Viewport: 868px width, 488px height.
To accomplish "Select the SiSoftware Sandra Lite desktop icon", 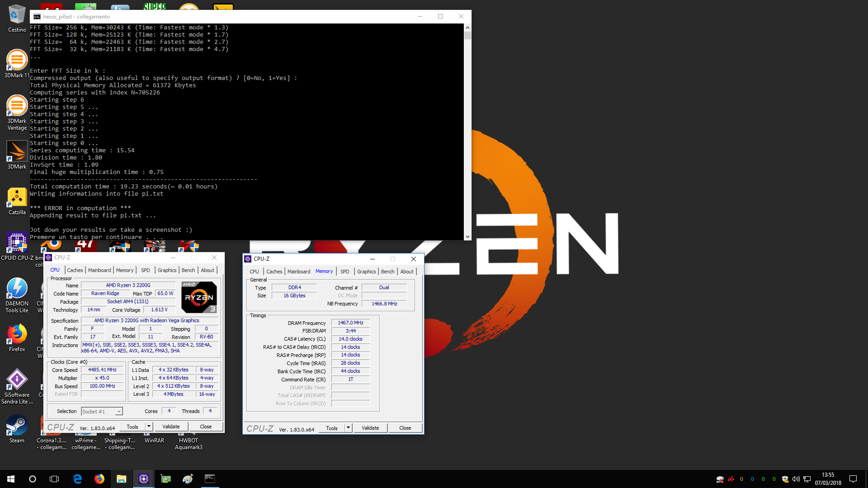I will [17, 387].
